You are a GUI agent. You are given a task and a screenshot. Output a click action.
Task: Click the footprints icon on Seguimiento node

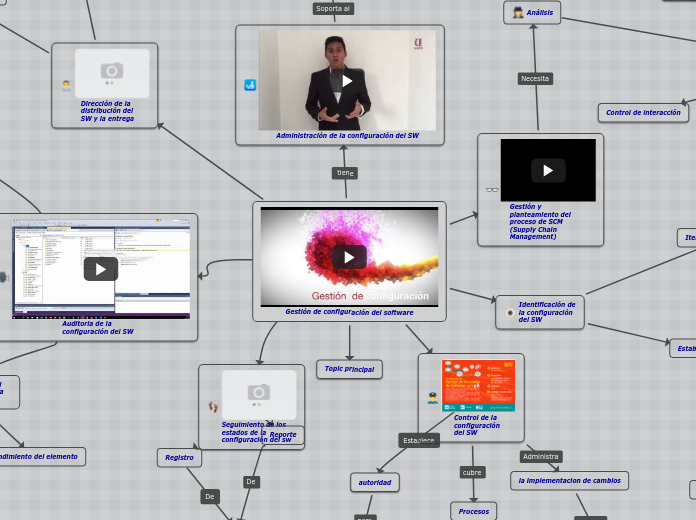tap(213, 406)
